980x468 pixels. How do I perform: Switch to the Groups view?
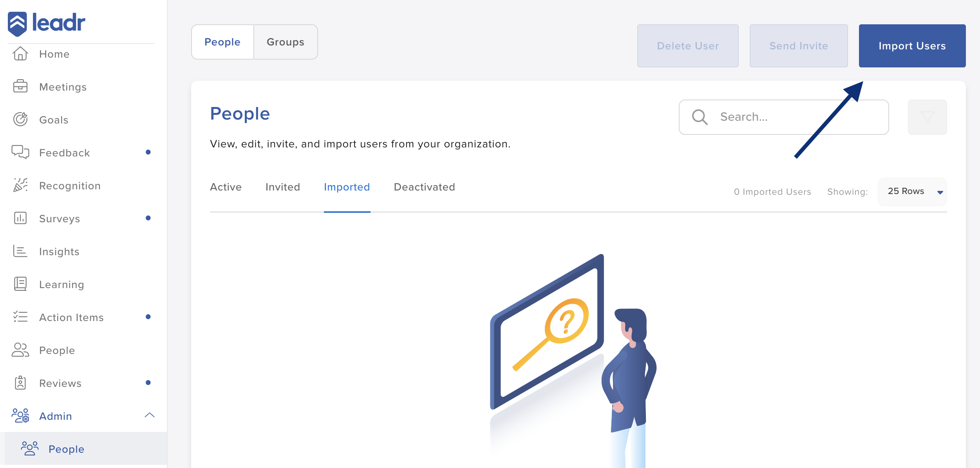pyautogui.click(x=285, y=42)
